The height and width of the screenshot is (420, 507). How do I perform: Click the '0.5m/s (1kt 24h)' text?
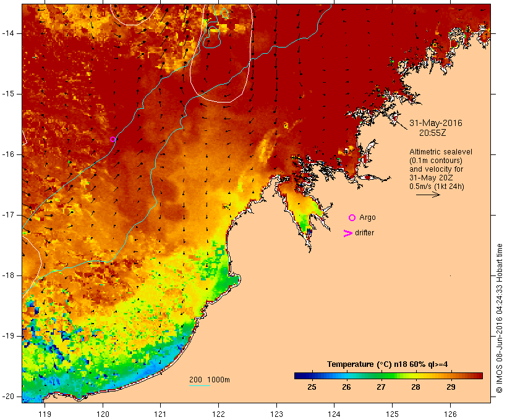coord(437,187)
